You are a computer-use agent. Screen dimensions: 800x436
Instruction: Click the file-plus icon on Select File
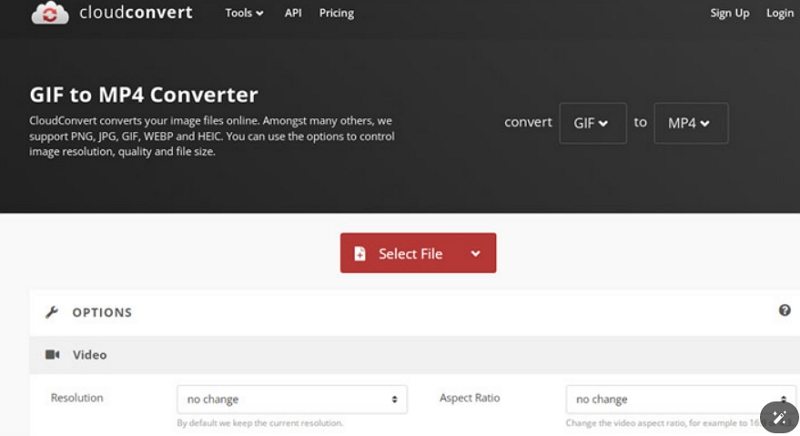(360, 254)
